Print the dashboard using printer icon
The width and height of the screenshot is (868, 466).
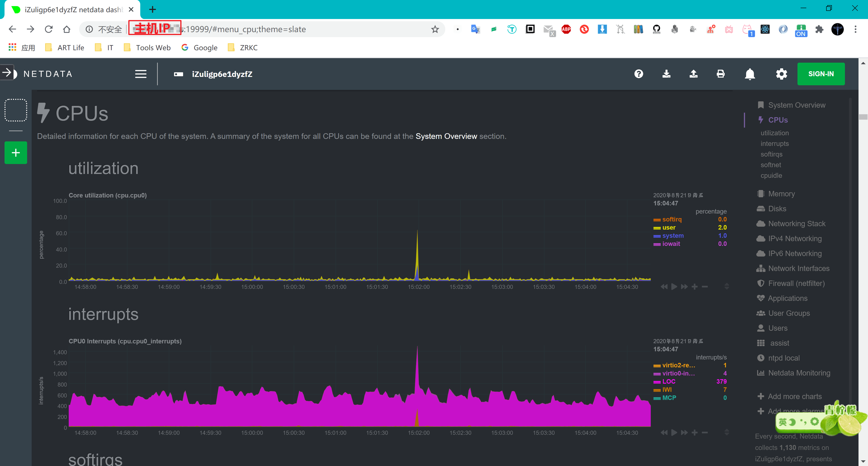click(x=720, y=74)
